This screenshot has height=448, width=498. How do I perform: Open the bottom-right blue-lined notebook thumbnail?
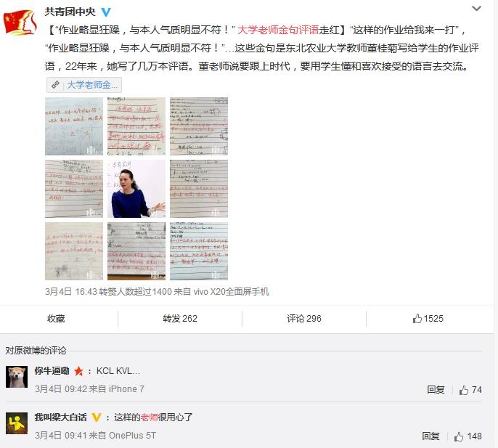pos(199,251)
